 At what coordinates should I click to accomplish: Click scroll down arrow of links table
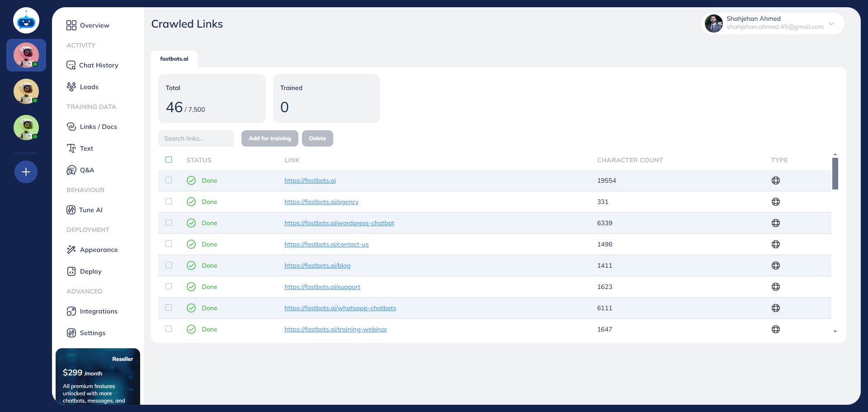[x=835, y=331]
